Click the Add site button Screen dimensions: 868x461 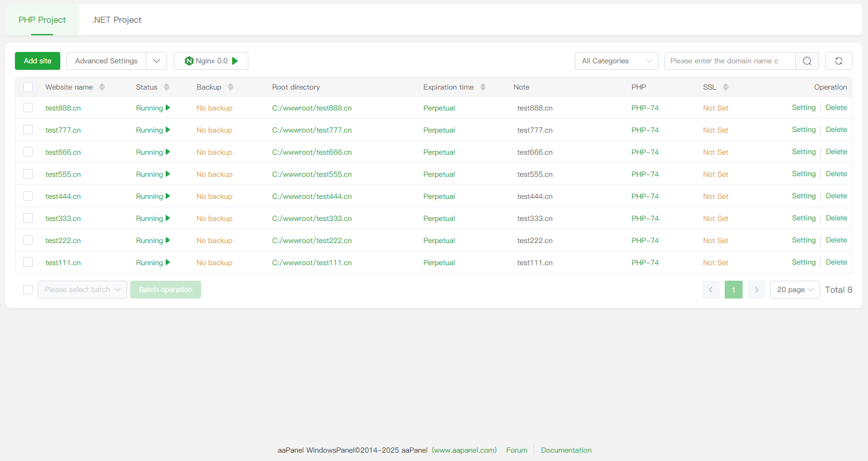pos(38,61)
